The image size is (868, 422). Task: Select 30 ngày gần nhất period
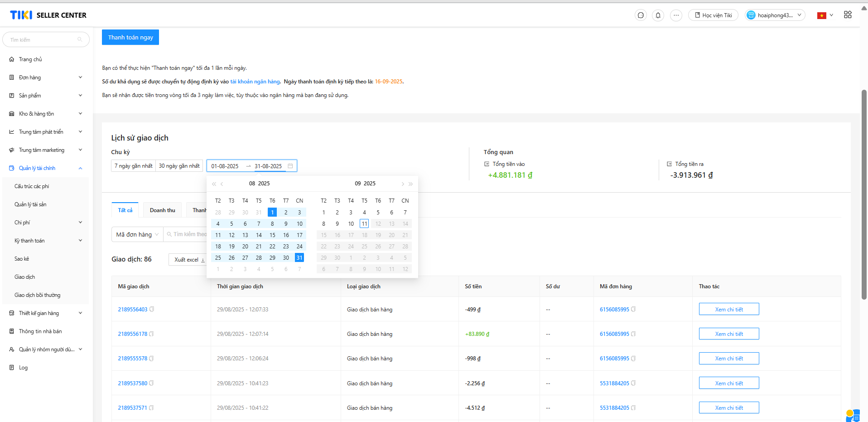coord(179,166)
